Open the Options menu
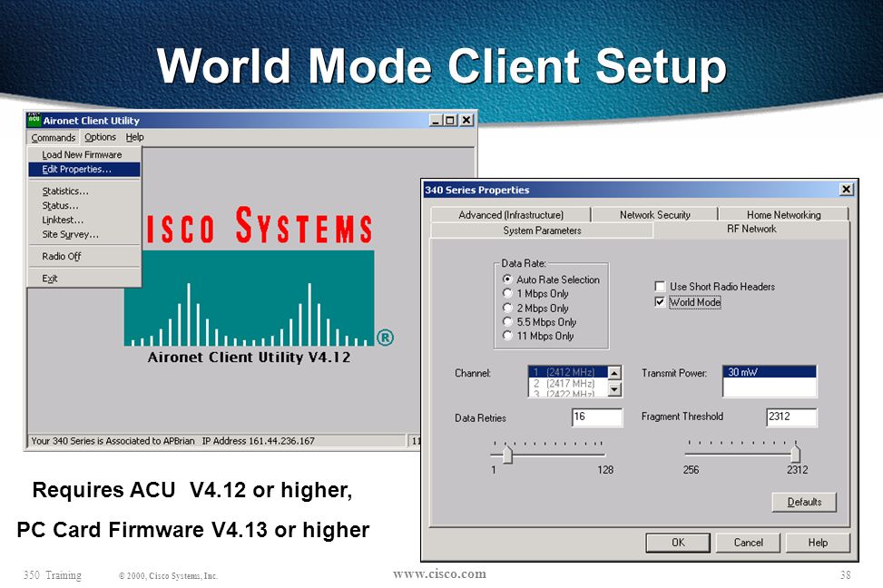Viewport: 883px width, 588px height. pos(100,137)
